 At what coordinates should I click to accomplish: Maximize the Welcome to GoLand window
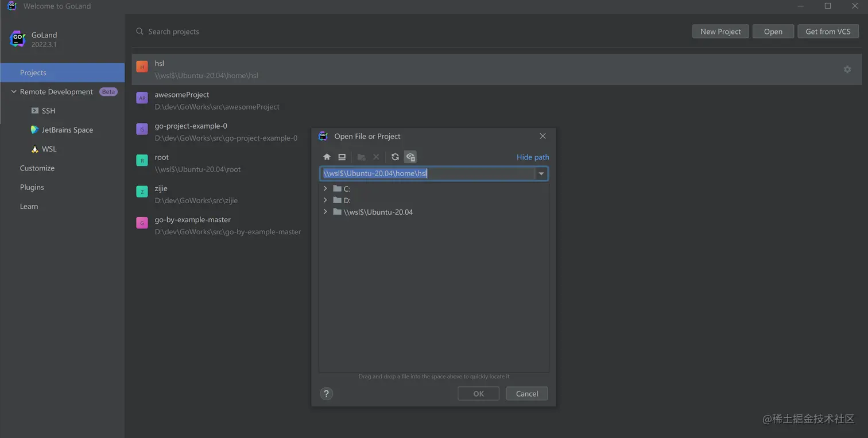[x=828, y=6]
